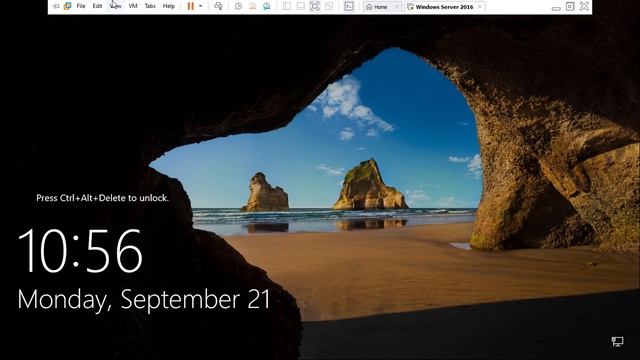
Task: Pause the virtual machine with the orange button
Action: pyautogui.click(x=191, y=6)
